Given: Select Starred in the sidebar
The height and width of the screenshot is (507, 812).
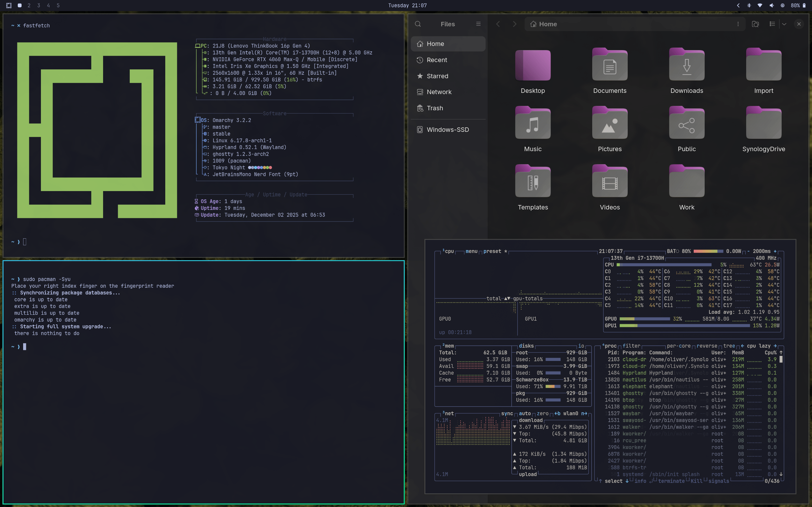Looking at the screenshot, I should [437, 76].
